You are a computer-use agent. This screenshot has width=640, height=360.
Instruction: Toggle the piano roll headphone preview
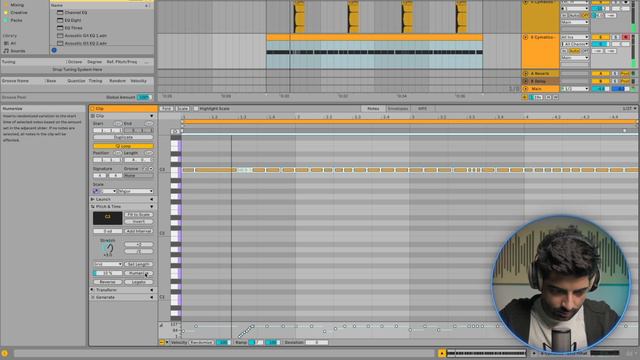tap(175, 131)
